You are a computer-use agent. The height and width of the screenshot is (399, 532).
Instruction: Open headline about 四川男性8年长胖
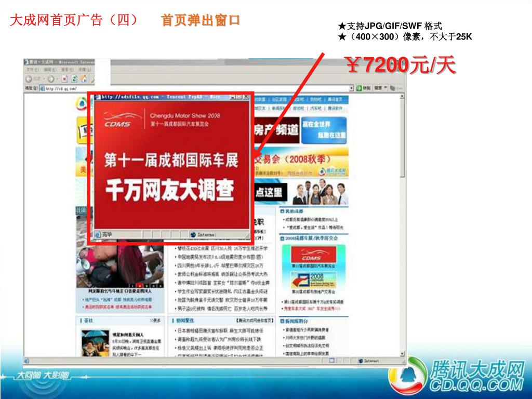220,265
